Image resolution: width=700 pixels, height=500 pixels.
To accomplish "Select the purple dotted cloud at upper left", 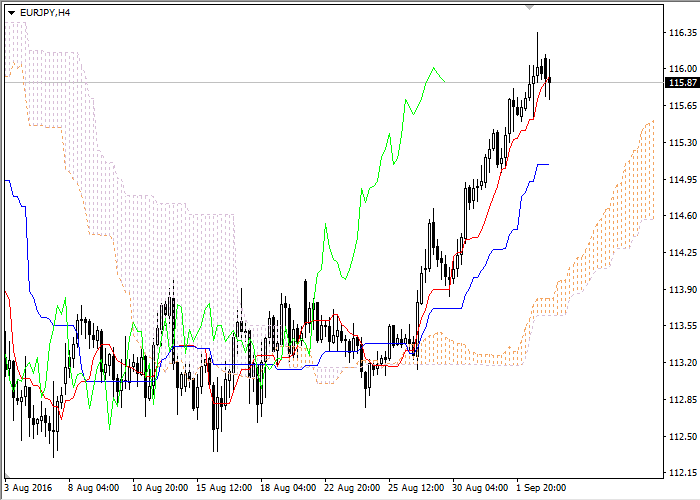I will 54,85.
